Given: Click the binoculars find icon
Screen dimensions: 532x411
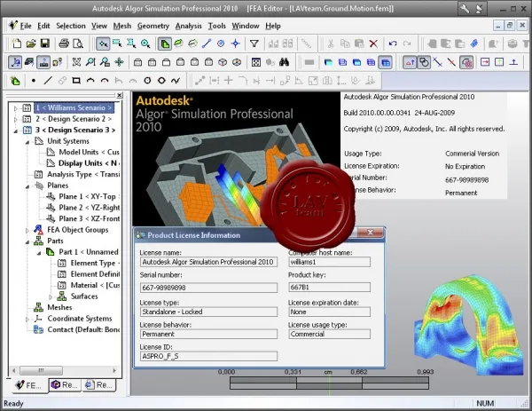Looking at the screenshot, I should click(x=284, y=62).
